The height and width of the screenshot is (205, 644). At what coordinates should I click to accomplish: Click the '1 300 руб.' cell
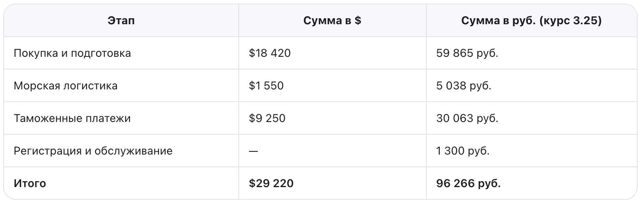click(x=463, y=151)
